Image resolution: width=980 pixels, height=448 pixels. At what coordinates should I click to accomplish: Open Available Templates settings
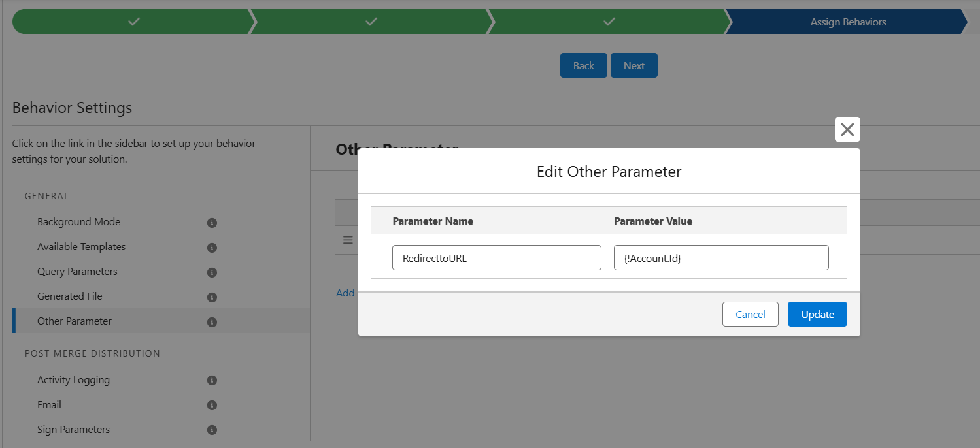82,246
